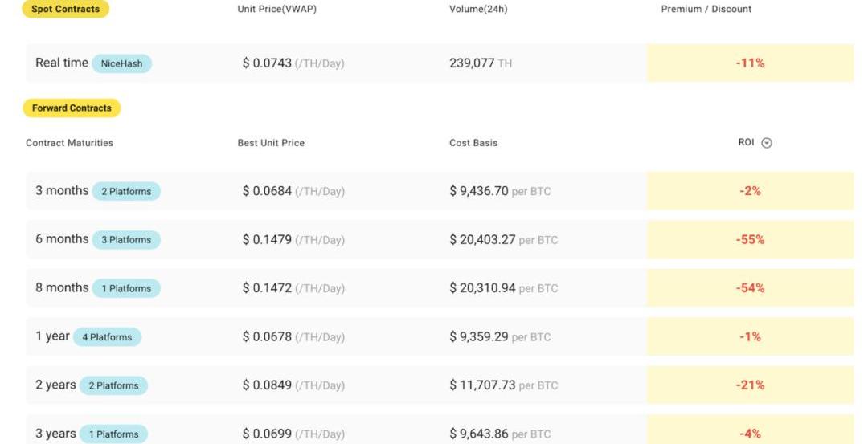868x444 pixels.
Task: Click the $ 9,359.29 per BTC cost basis
Action: [x=500, y=336]
